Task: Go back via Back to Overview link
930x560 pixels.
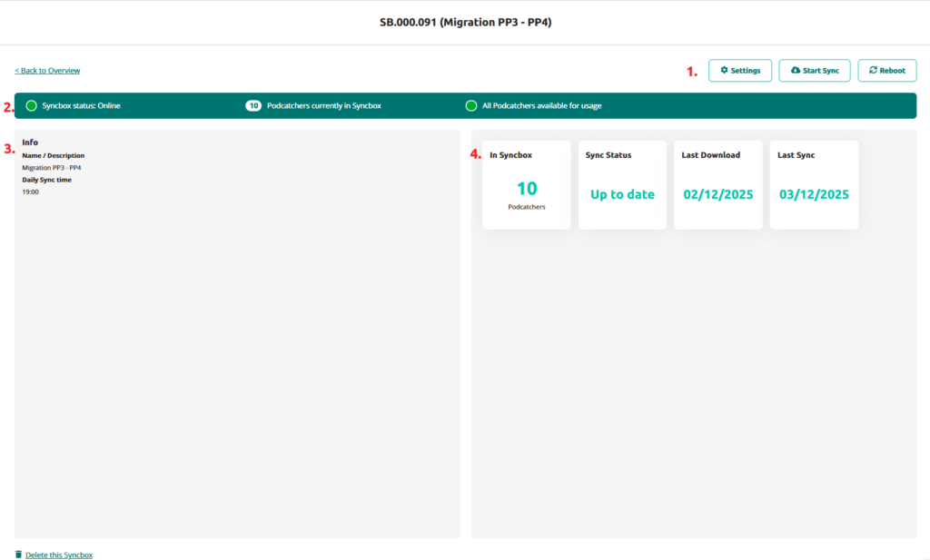Action: (x=47, y=71)
